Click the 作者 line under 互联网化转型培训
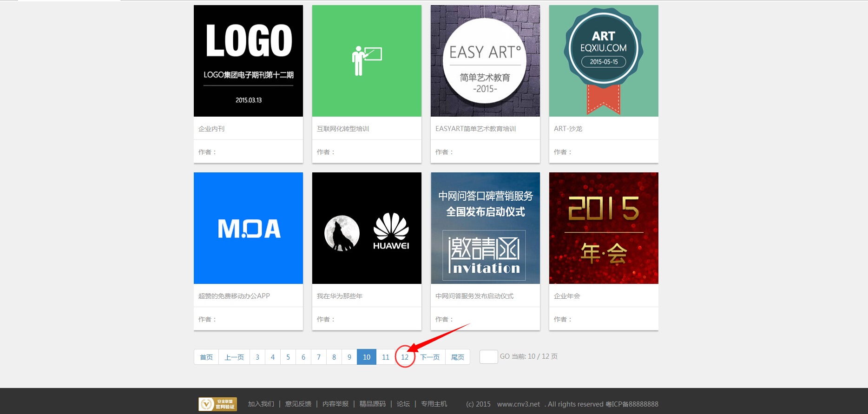This screenshot has height=414, width=868. [x=326, y=152]
